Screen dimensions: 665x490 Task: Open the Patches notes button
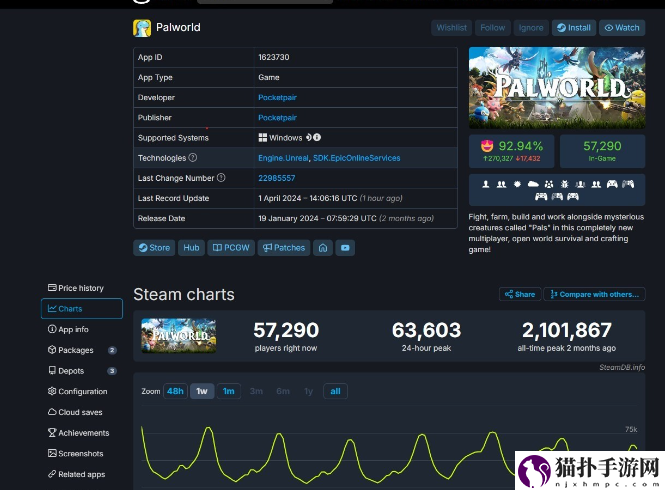click(x=284, y=248)
